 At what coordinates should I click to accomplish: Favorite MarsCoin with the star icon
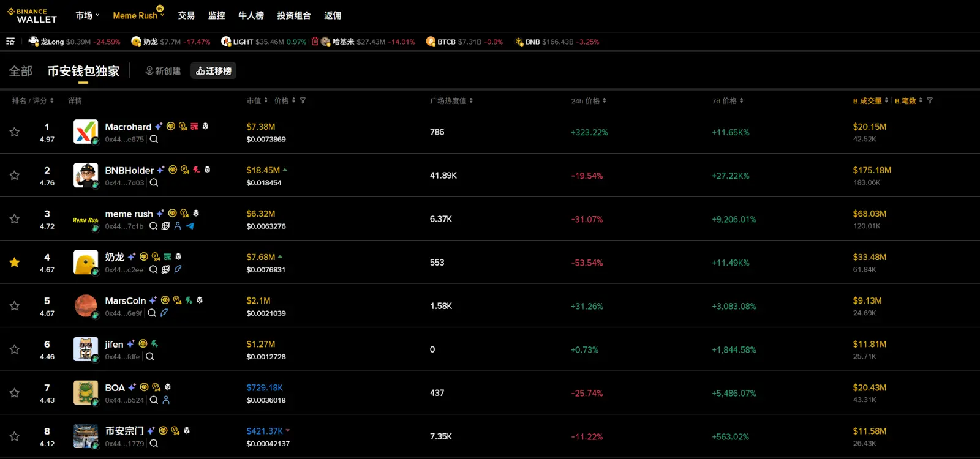click(x=15, y=306)
